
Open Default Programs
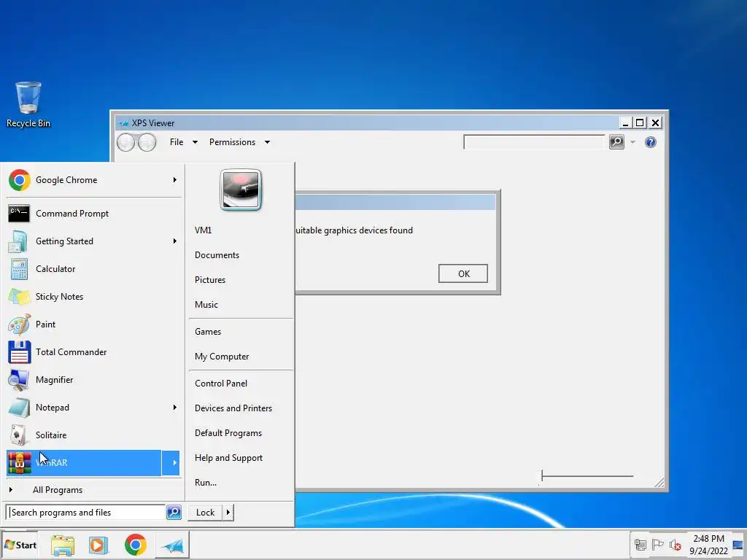(x=228, y=433)
